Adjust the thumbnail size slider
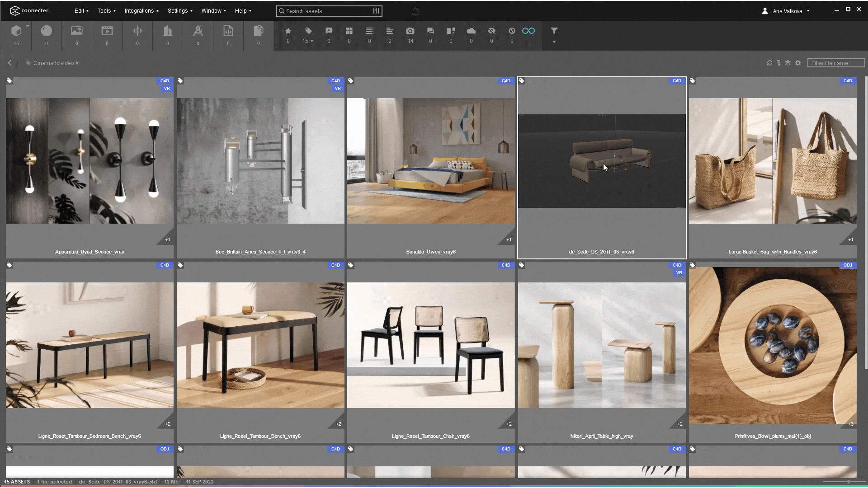Viewport: 868px width, 488px height. pos(844,482)
